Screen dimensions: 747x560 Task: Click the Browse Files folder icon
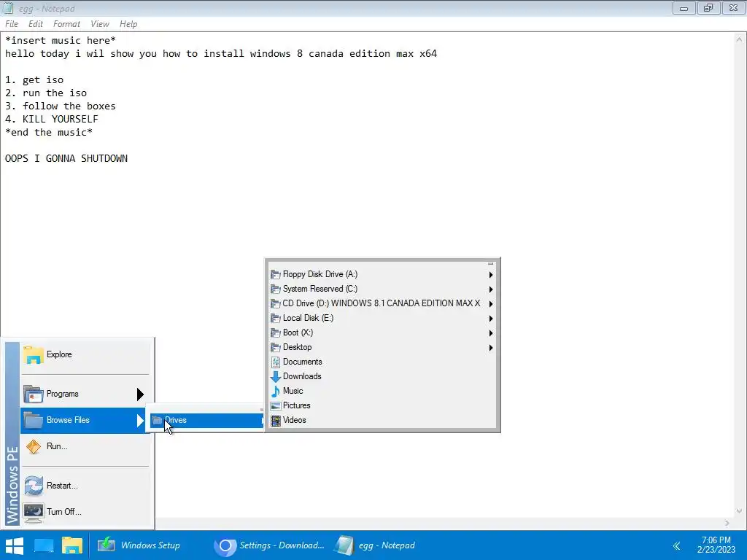(x=34, y=420)
